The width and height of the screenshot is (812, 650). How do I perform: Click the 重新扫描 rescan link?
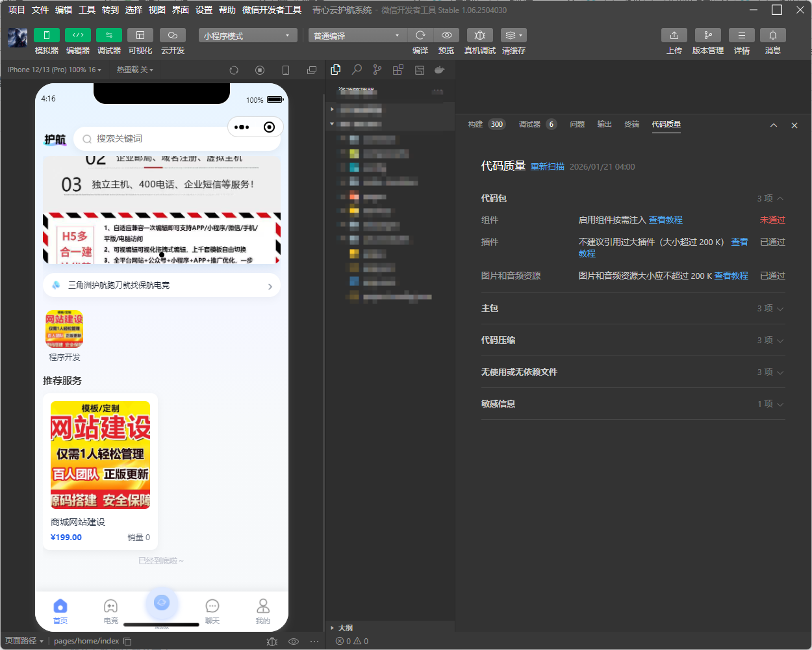coord(548,167)
